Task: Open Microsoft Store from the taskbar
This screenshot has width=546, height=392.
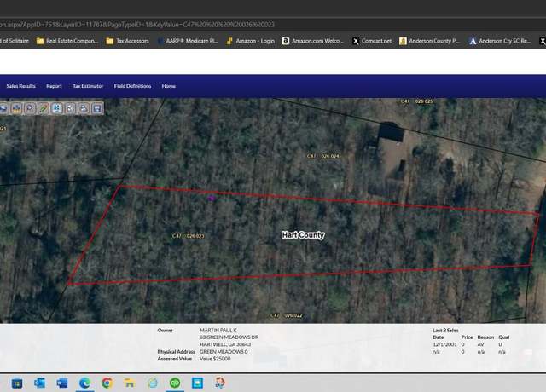Action: point(17,383)
